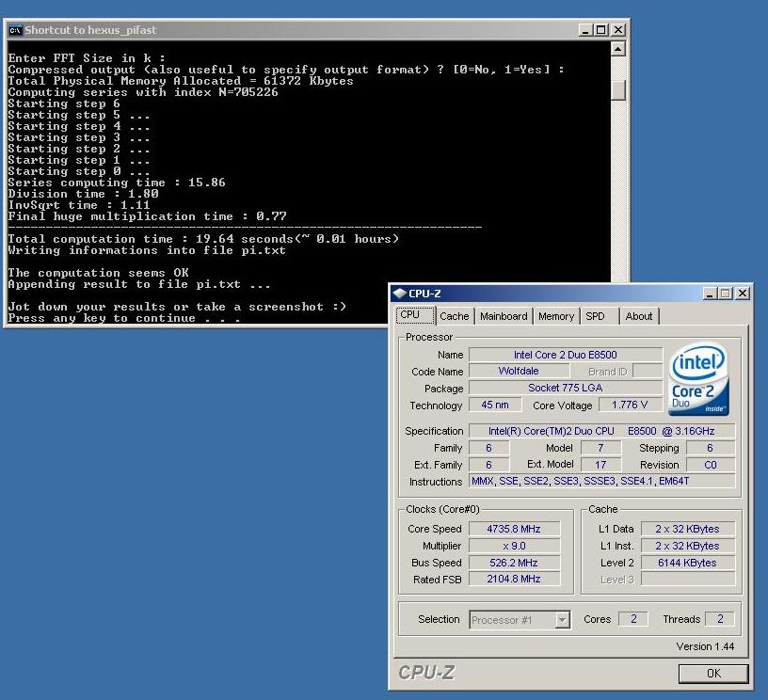The height and width of the screenshot is (700, 768).
Task: Click the Level 2 value 6144 KBytes
Action: (x=688, y=563)
